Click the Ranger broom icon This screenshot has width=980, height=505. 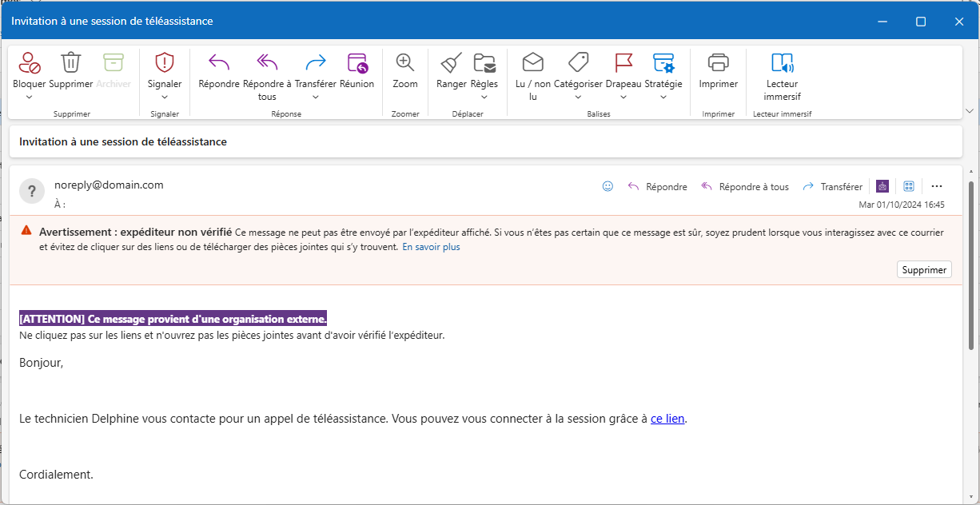pos(452,62)
